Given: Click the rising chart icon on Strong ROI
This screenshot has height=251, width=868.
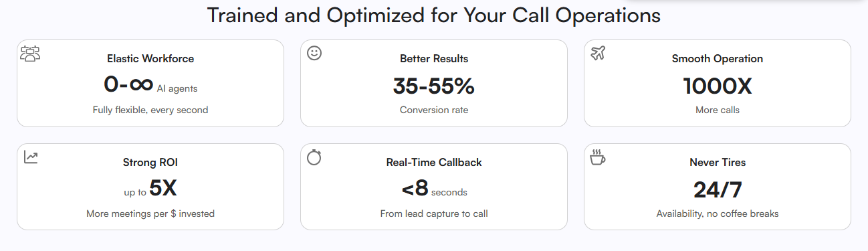Looking at the screenshot, I should (31, 157).
